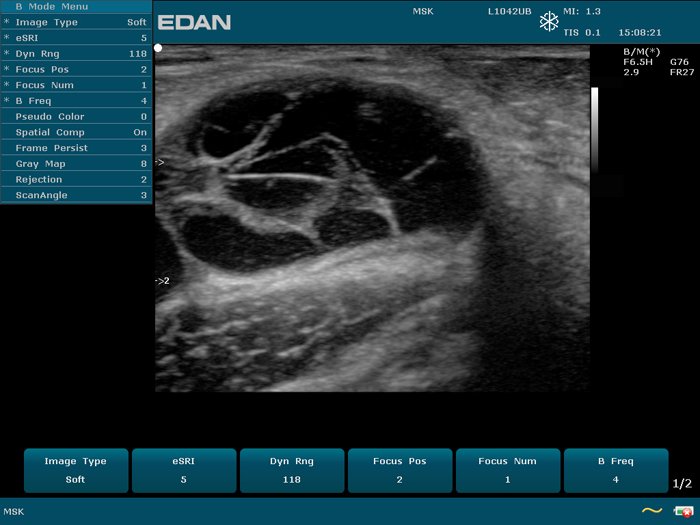
Task: Click the B Freq 4 bottom button
Action: pos(616,470)
